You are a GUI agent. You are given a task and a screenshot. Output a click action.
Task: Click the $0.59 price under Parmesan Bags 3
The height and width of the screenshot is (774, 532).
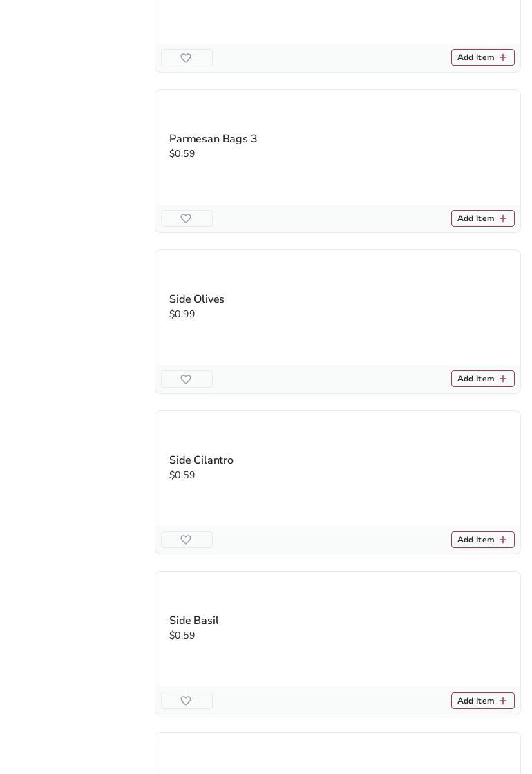pos(182,154)
